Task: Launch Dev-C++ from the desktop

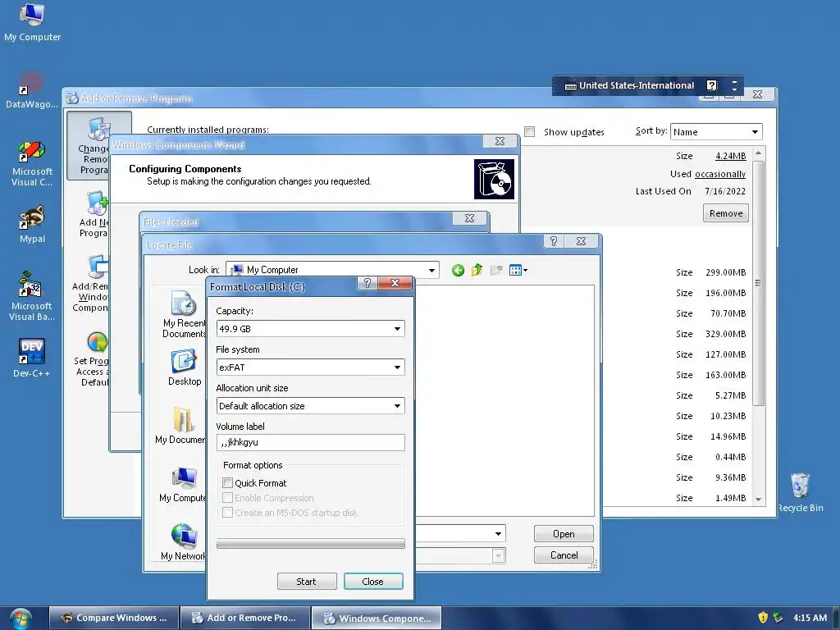Action: pyautogui.click(x=32, y=358)
